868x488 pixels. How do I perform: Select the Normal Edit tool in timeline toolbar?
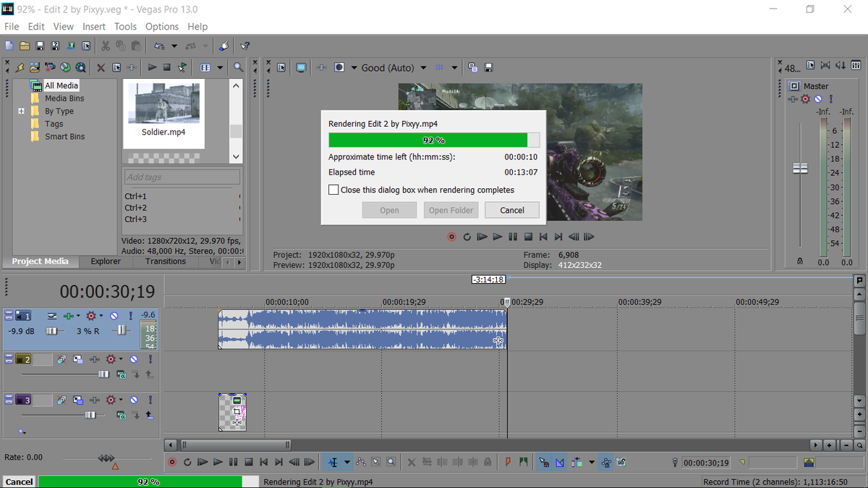[334, 462]
